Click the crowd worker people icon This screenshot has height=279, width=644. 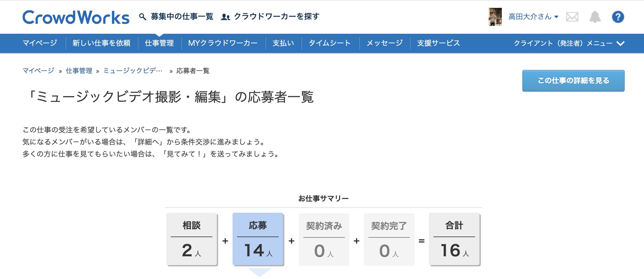point(225,17)
